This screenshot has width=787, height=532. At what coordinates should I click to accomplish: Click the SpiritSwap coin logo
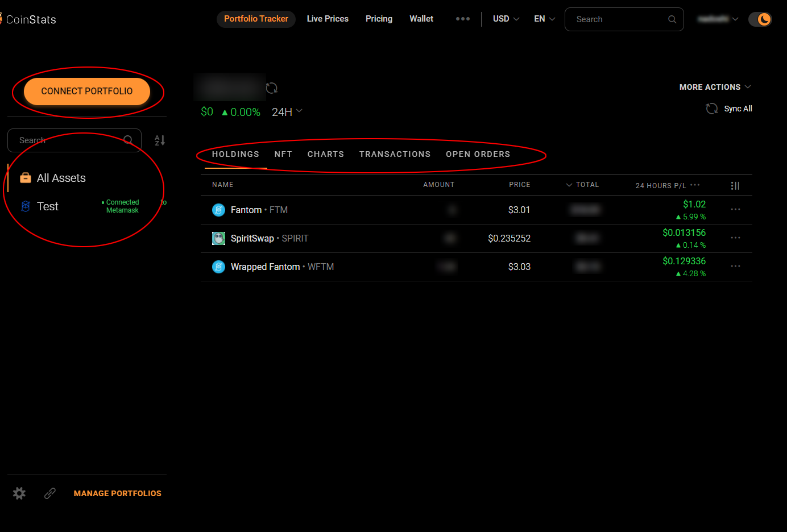click(219, 239)
